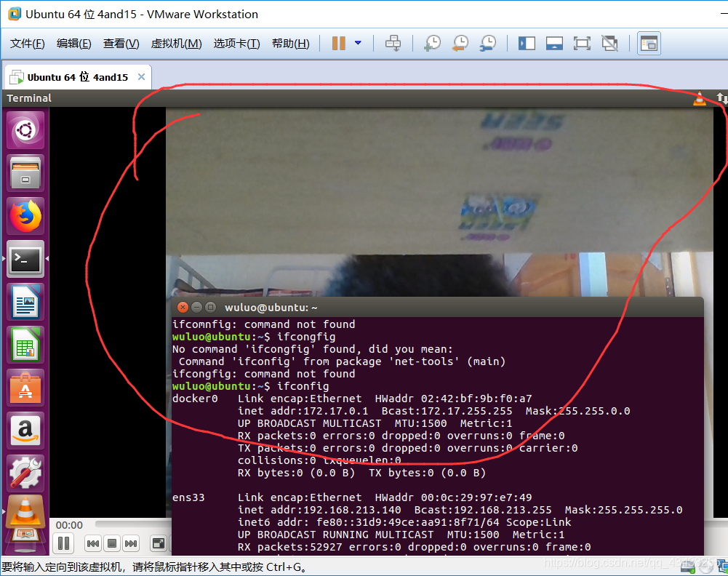Open the 虚拟机(M) menu
The width and height of the screenshot is (728, 576).
177,44
